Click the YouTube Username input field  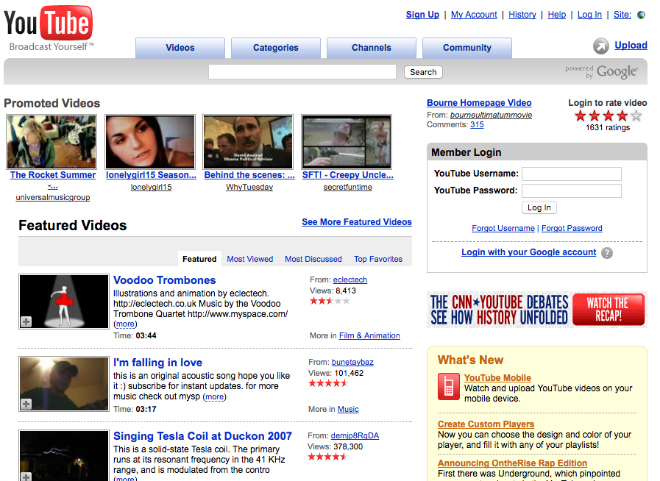tap(571, 173)
